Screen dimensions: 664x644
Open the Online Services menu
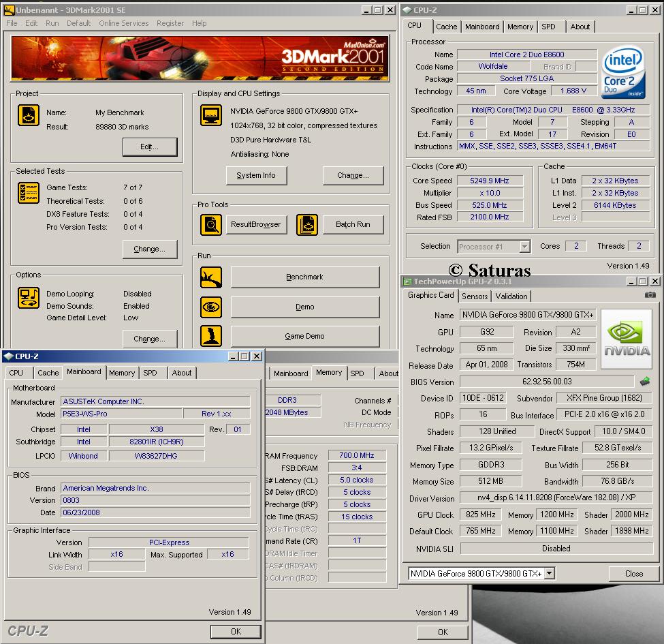[124, 23]
